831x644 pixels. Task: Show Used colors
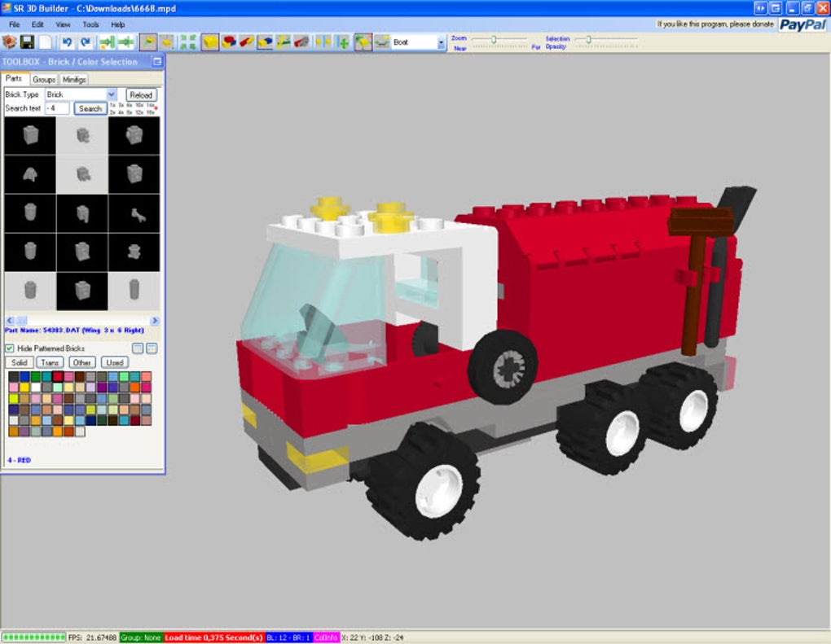115,363
